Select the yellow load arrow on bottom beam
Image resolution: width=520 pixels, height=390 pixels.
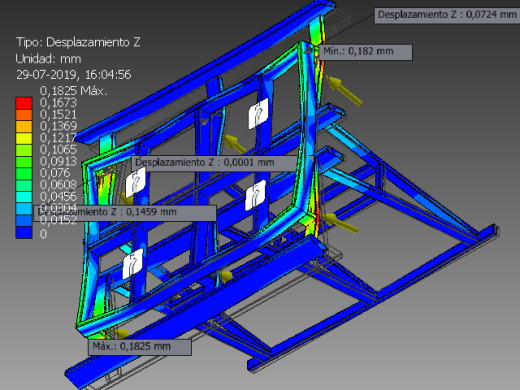226,276
